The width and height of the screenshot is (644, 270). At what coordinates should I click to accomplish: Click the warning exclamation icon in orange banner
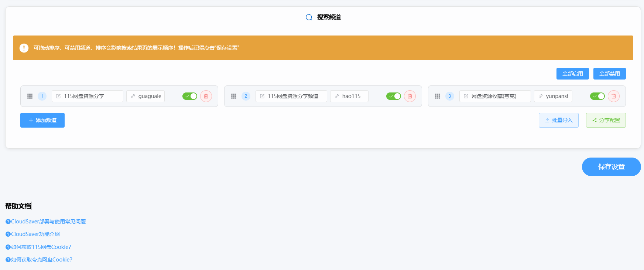24,48
